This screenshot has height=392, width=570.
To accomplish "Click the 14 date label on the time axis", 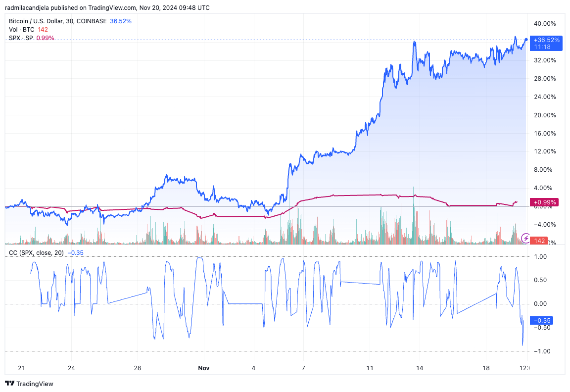I will click(x=420, y=368).
